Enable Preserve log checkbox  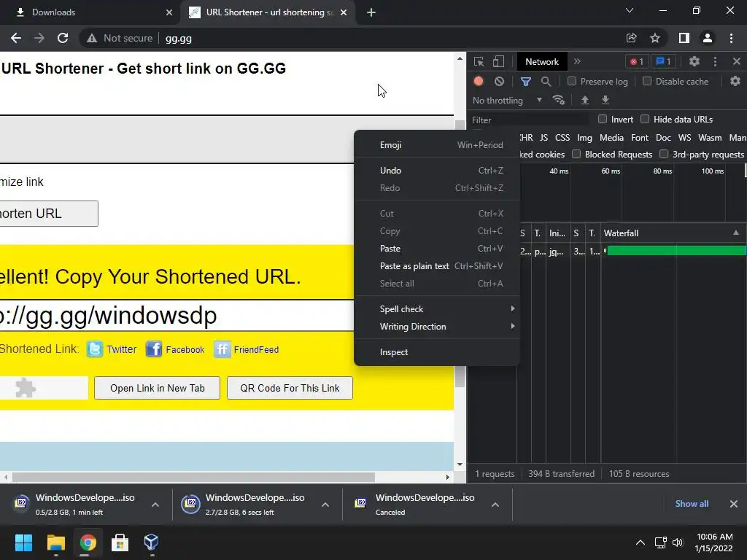(572, 82)
